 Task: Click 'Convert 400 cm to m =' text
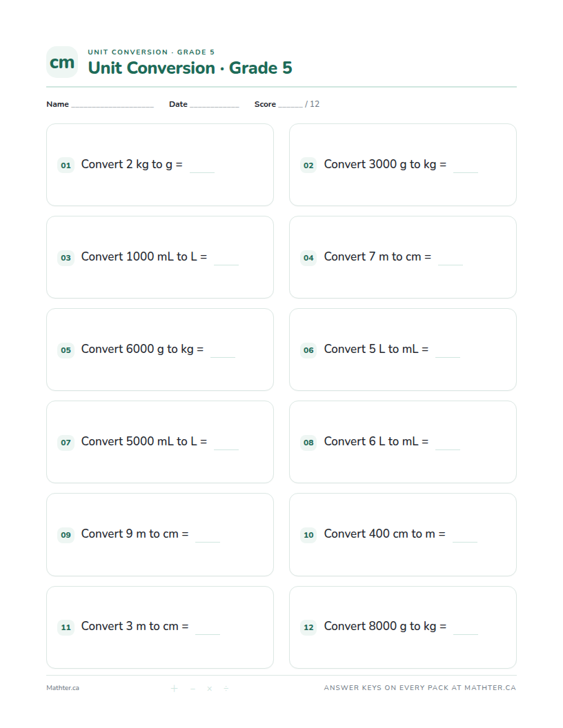click(384, 534)
